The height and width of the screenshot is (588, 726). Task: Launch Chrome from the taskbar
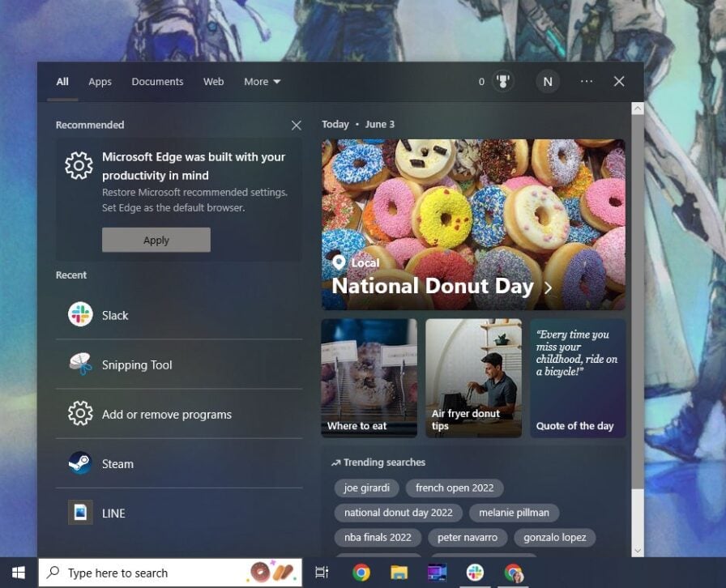tap(361, 572)
